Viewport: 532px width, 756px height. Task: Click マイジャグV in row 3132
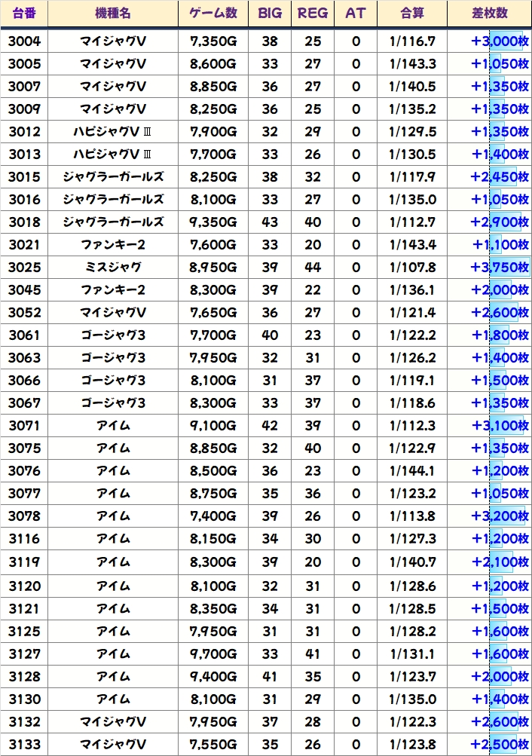point(113,722)
